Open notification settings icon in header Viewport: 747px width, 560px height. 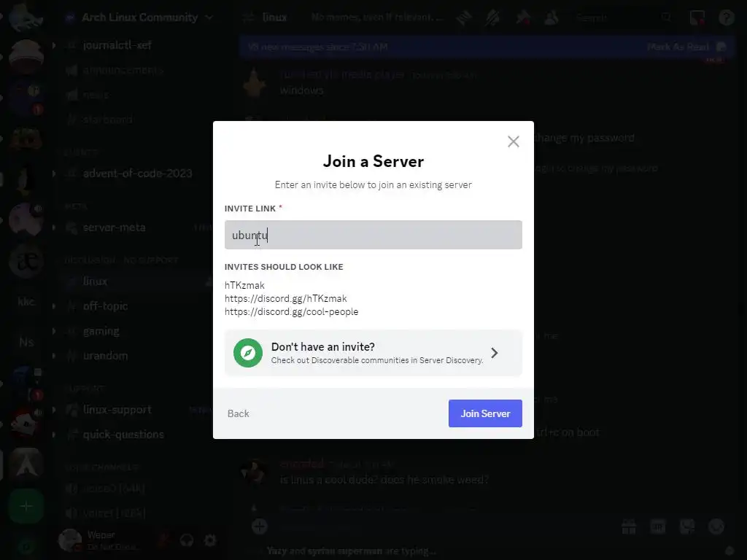pos(492,18)
